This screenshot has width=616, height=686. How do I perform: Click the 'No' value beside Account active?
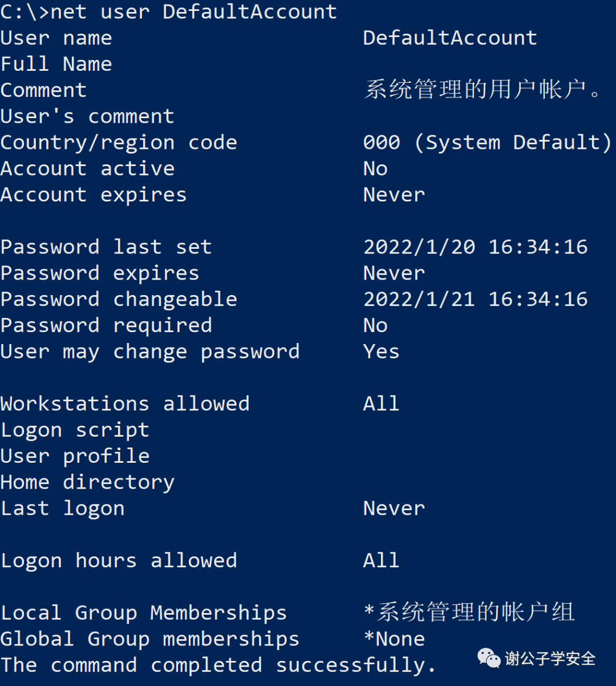click(375, 169)
